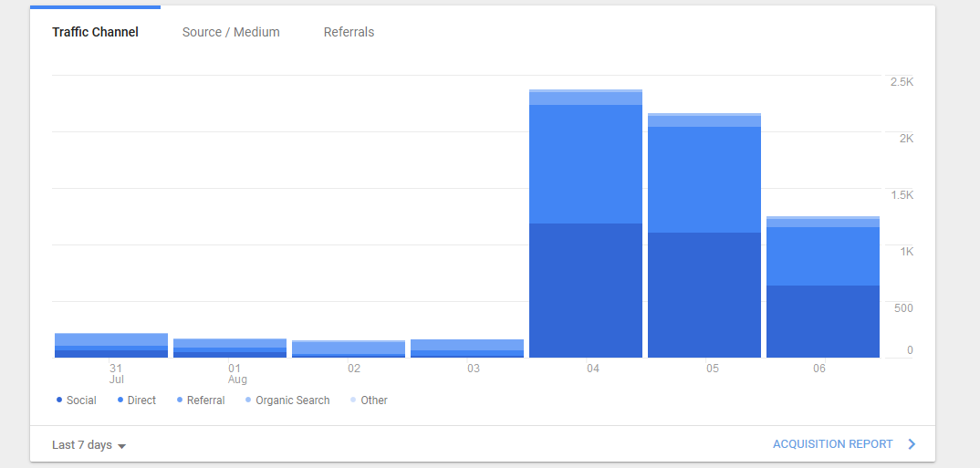Viewport: 980px width, 468px height.
Task: Switch to the Referrals tab
Action: tap(349, 32)
